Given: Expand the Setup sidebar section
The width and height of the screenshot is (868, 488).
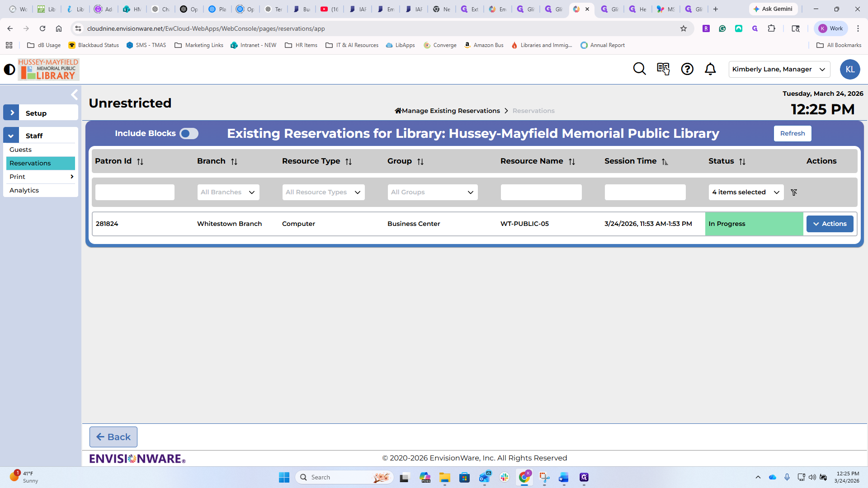Looking at the screenshot, I should 11,113.
